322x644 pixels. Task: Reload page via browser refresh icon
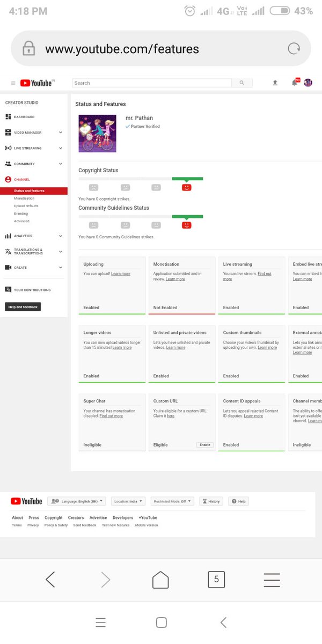[x=294, y=49]
